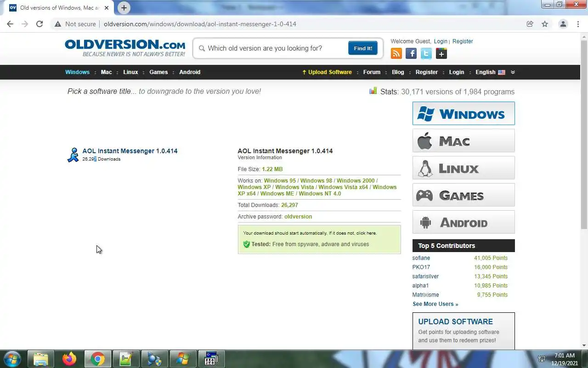Open Forum in the navigation bar

pos(372,72)
